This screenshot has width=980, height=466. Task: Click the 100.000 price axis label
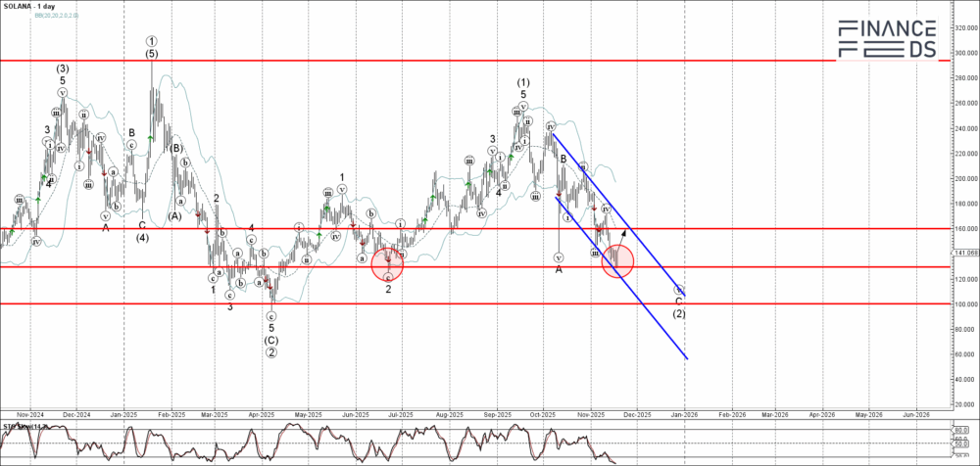click(x=966, y=304)
